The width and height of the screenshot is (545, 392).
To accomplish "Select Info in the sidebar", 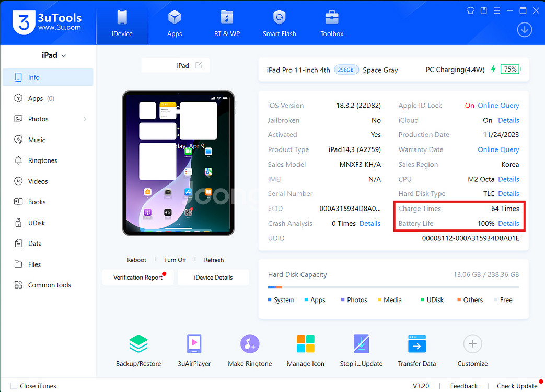I will [48, 77].
